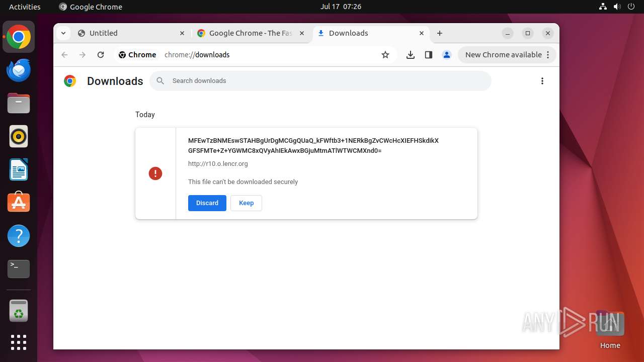Open the downloads tray icon in toolbar

coord(411,55)
